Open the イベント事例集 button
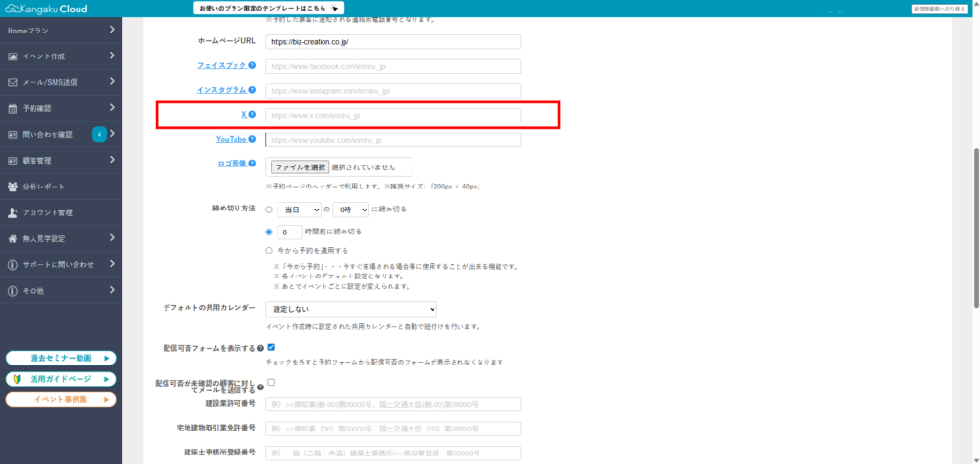This screenshot has width=980, height=464. (60, 399)
